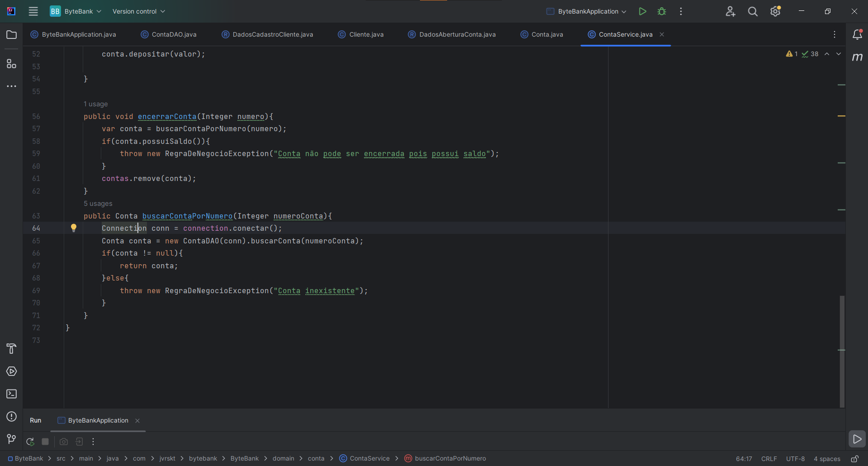Stop the running process in Run panel
This screenshot has width=868, height=466.
coord(45,442)
